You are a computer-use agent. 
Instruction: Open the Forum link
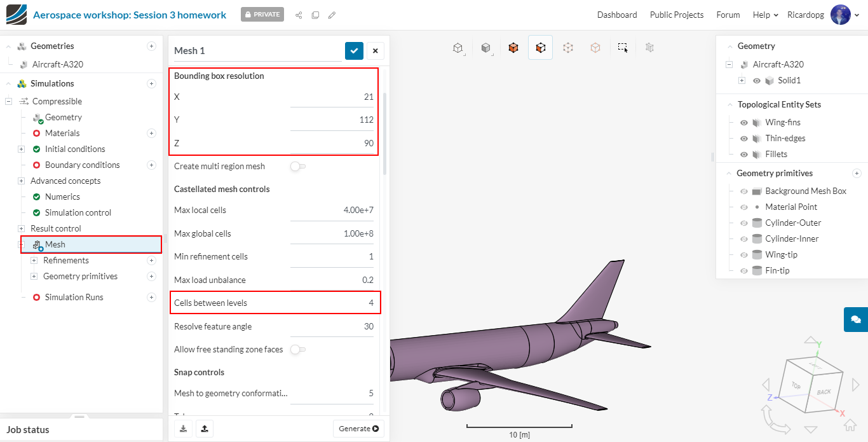728,15
